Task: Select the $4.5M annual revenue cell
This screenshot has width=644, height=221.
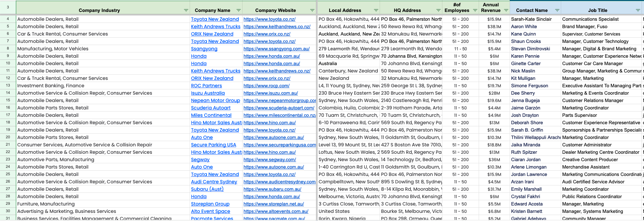Action: [495, 182]
